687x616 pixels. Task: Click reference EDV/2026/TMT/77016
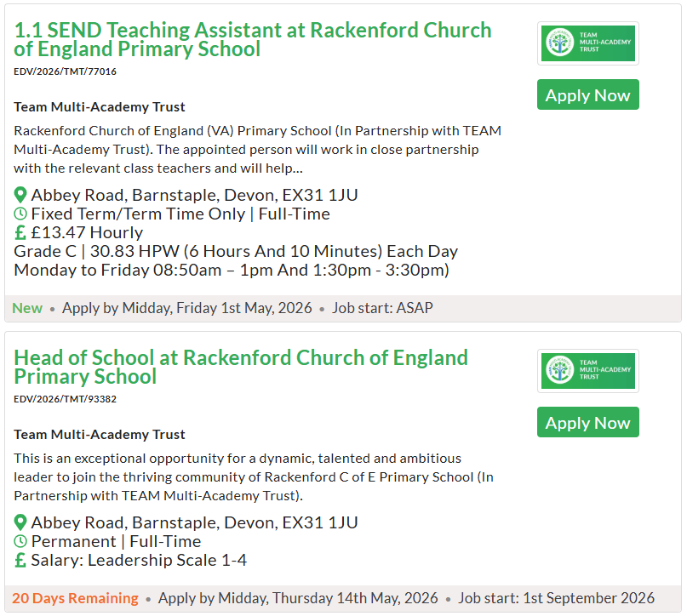click(x=66, y=71)
